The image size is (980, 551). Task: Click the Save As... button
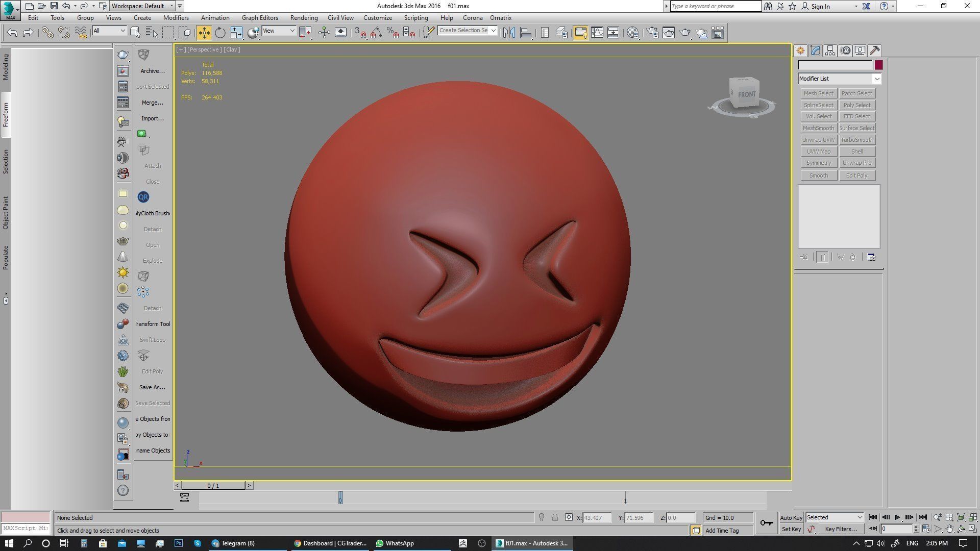coord(152,387)
